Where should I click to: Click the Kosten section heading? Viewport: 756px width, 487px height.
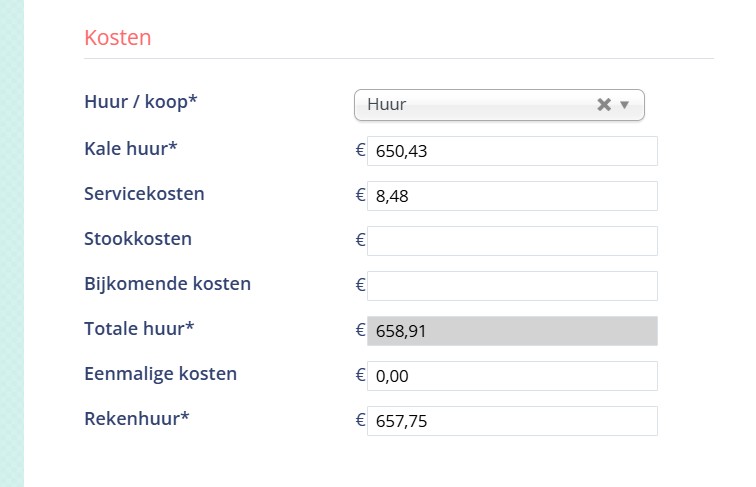click(x=118, y=38)
